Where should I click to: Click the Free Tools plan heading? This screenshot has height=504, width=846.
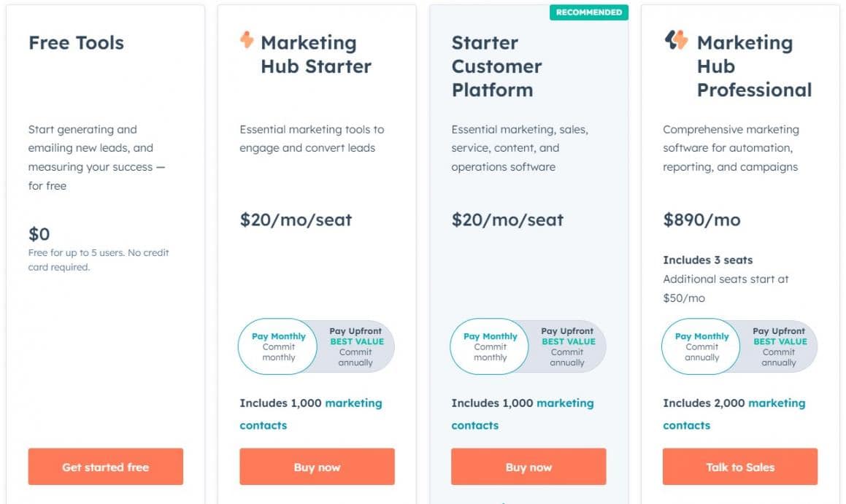pos(76,43)
